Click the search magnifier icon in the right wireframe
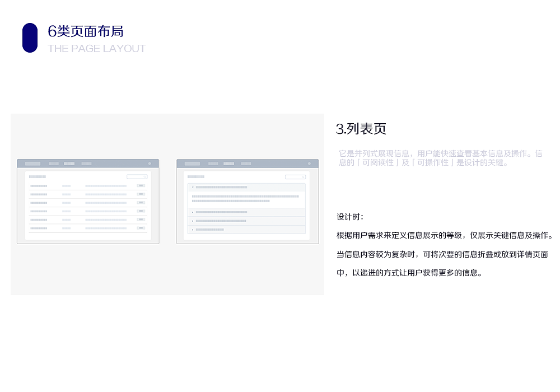The image size is (560, 392). click(x=303, y=177)
